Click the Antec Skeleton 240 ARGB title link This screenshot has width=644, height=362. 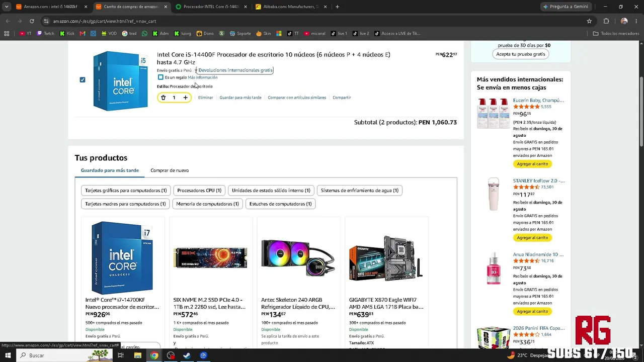click(298, 303)
